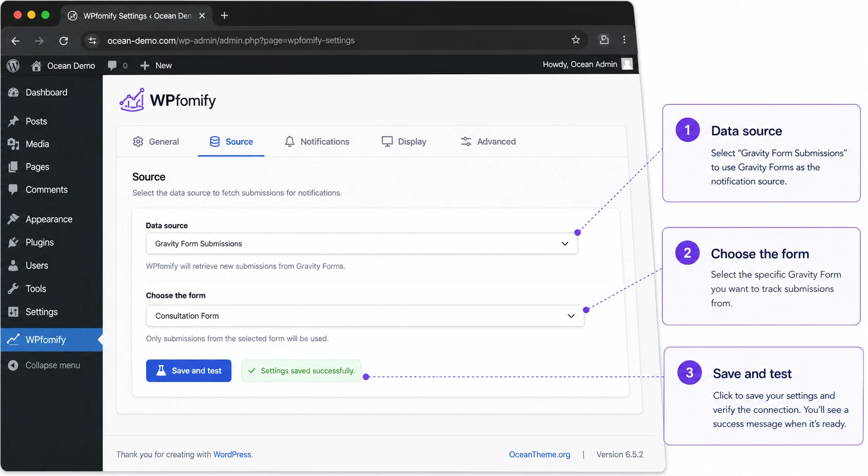Screen dimensions: 868x476
Task: Open the Choose the form dropdown
Action: (x=365, y=316)
